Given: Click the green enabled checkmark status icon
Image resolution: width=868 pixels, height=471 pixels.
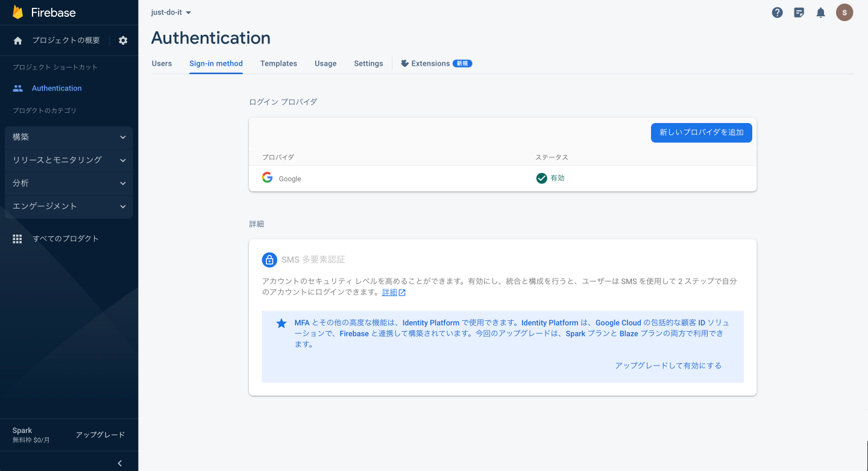Looking at the screenshot, I should [542, 178].
